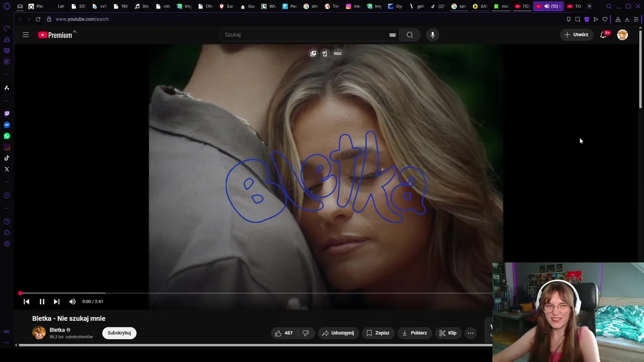
Task: Open Messenger in sidebar
Action: pyautogui.click(x=7, y=125)
